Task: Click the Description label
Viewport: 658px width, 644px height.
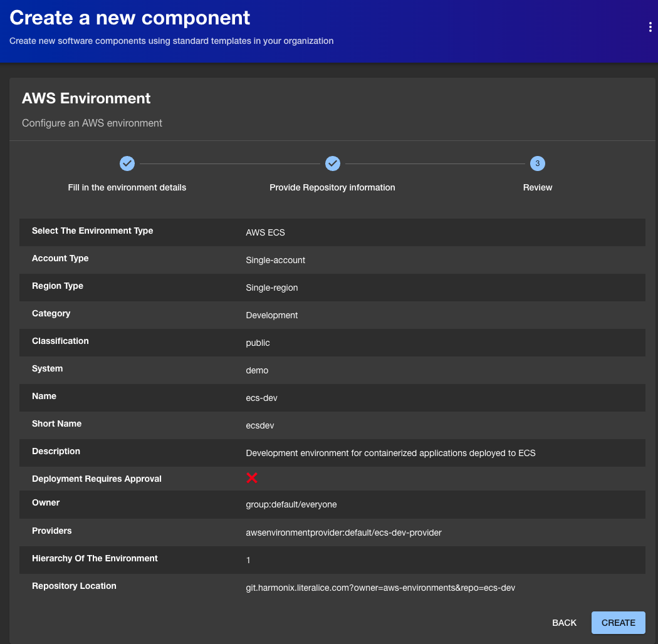Action: point(56,452)
